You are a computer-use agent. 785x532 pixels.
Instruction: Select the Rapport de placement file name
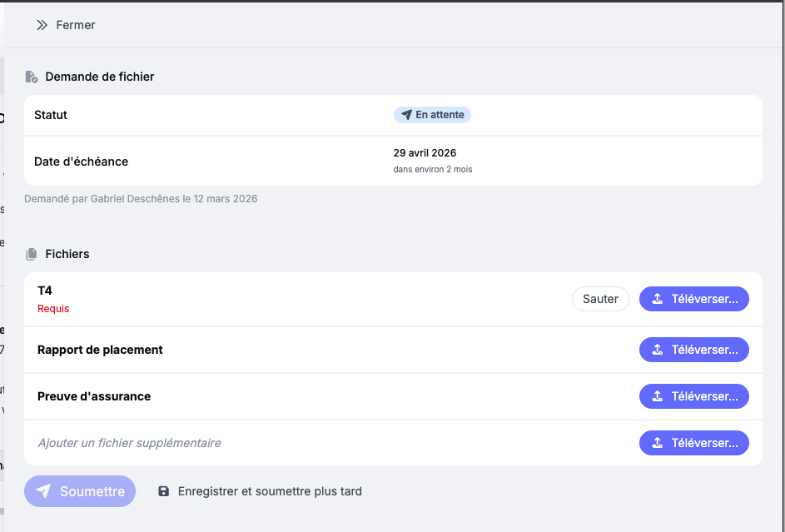click(100, 350)
